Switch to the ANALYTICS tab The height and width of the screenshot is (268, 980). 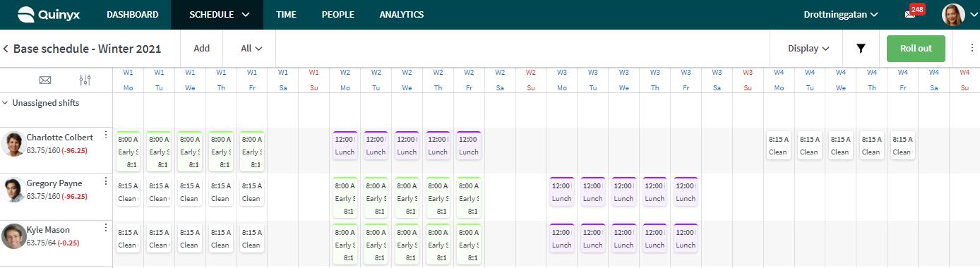[402, 14]
